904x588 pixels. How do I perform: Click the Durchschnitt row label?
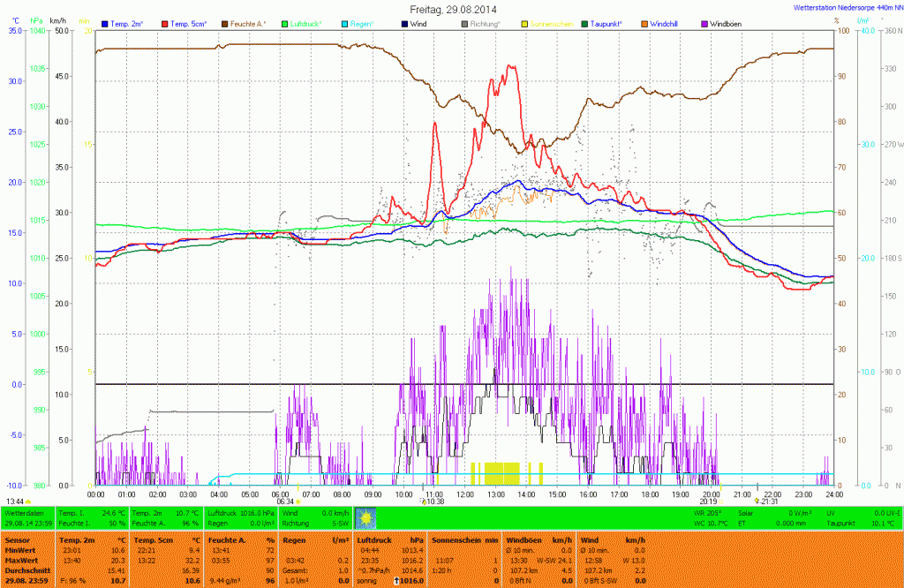(x=26, y=571)
